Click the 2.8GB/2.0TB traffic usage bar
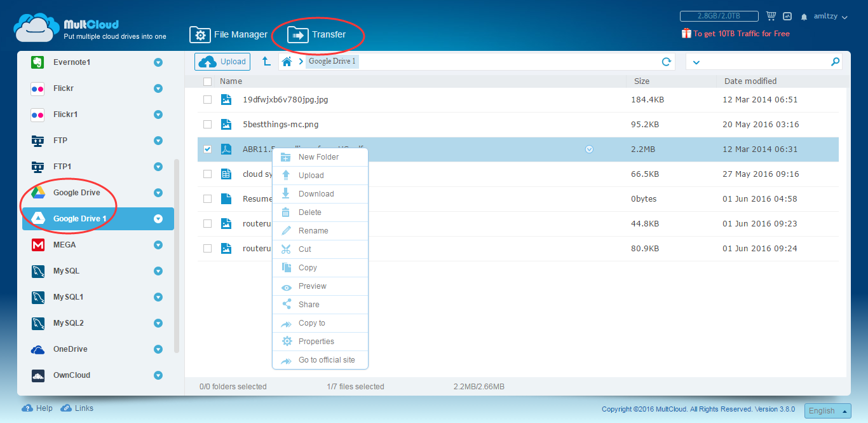The height and width of the screenshot is (423, 868). pyautogui.click(x=719, y=17)
